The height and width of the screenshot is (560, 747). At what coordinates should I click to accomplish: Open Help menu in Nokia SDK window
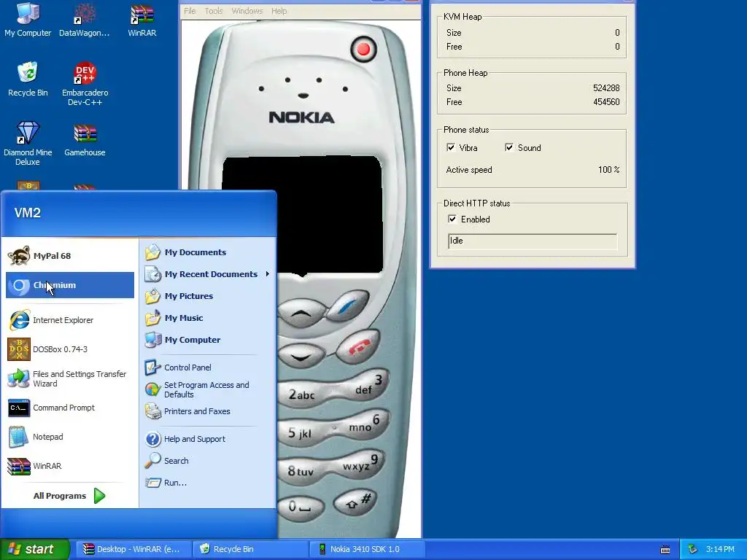tap(279, 11)
